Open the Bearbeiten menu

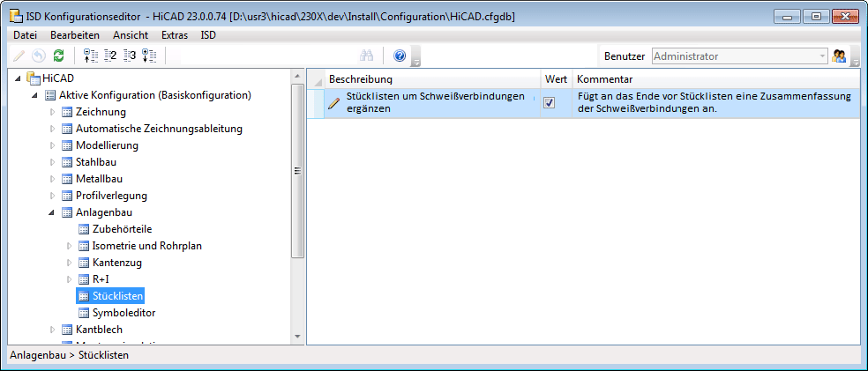[75, 35]
